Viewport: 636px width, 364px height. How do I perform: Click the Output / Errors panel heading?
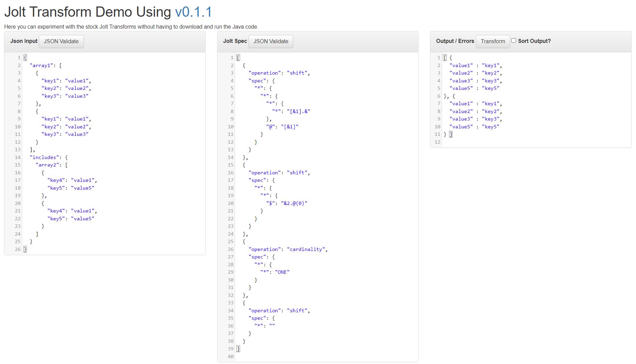(x=455, y=41)
